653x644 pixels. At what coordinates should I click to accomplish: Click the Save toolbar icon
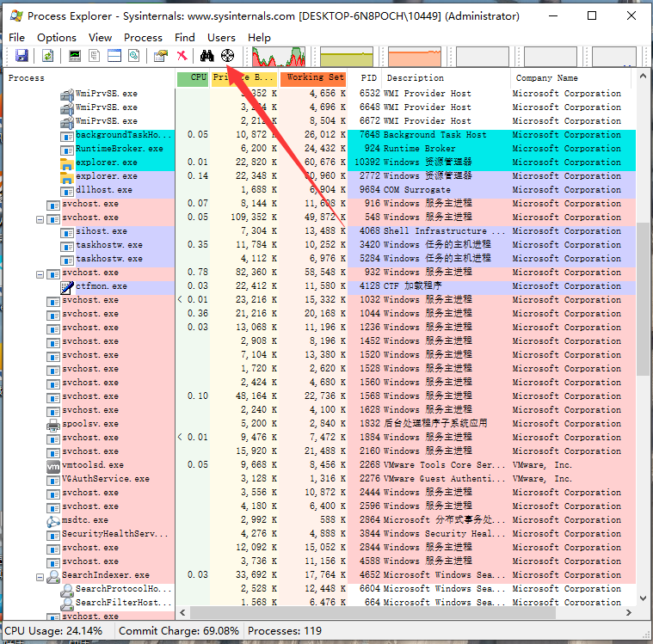coord(22,55)
